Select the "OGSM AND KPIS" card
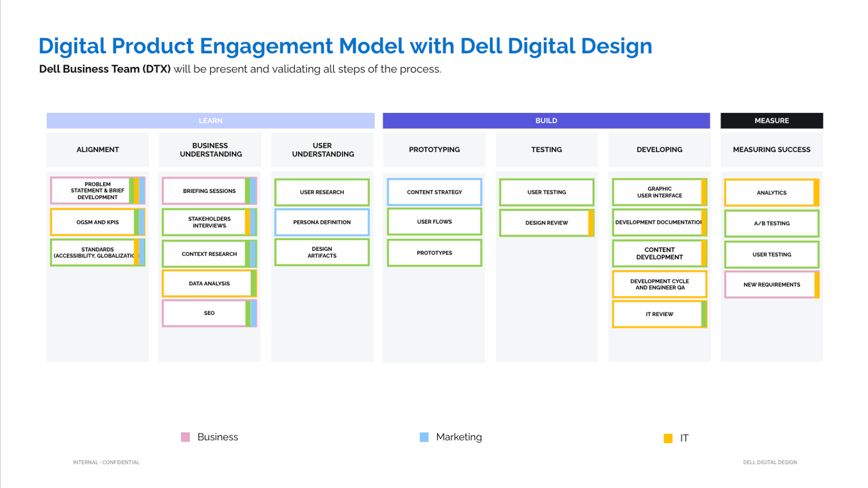This screenshot has width=868, height=488. (x=98, y=222)
